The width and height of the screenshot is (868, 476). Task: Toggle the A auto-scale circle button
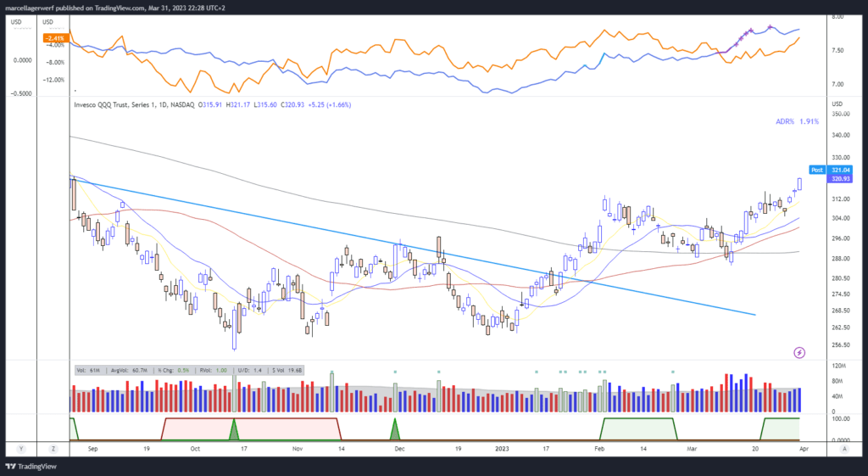click(845, 449)
